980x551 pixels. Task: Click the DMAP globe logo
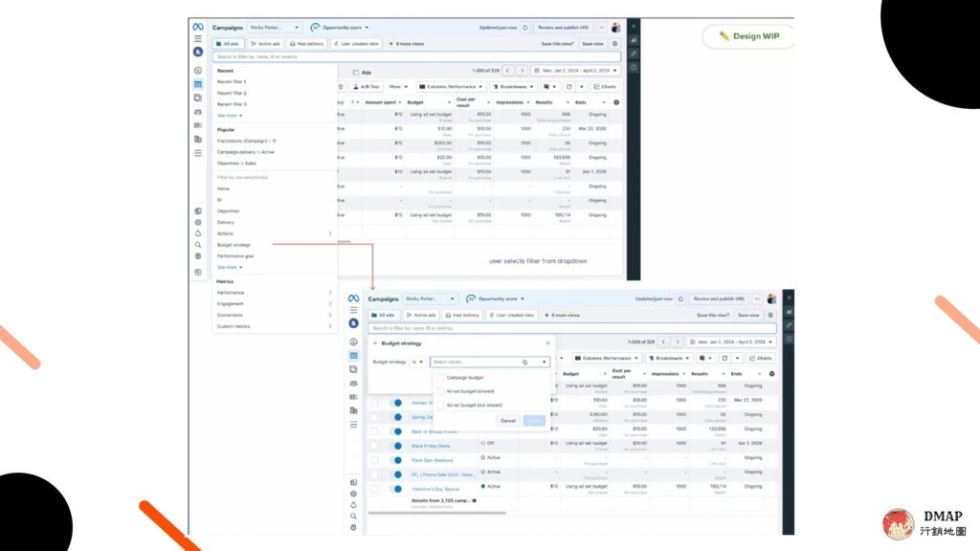click(x=898, y=523)
